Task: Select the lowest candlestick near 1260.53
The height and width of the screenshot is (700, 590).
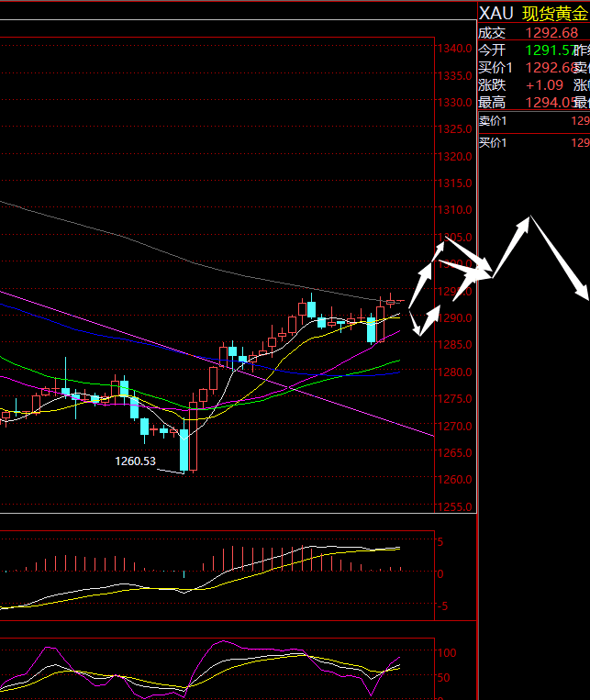Action: [184, 448]
